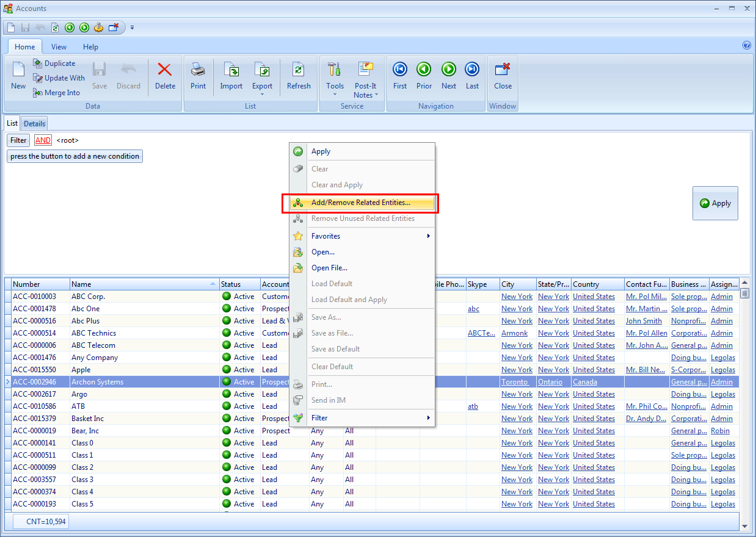This screenshot has height=537, width=756.
Task: Click the Refresh icon in the quick access toolbar
Action: coord(55,27)
